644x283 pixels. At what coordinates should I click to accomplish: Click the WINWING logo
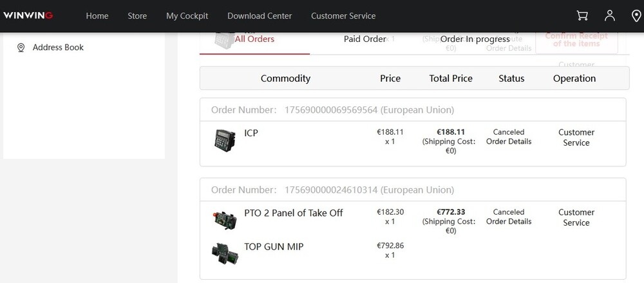(x=28, y=15)
